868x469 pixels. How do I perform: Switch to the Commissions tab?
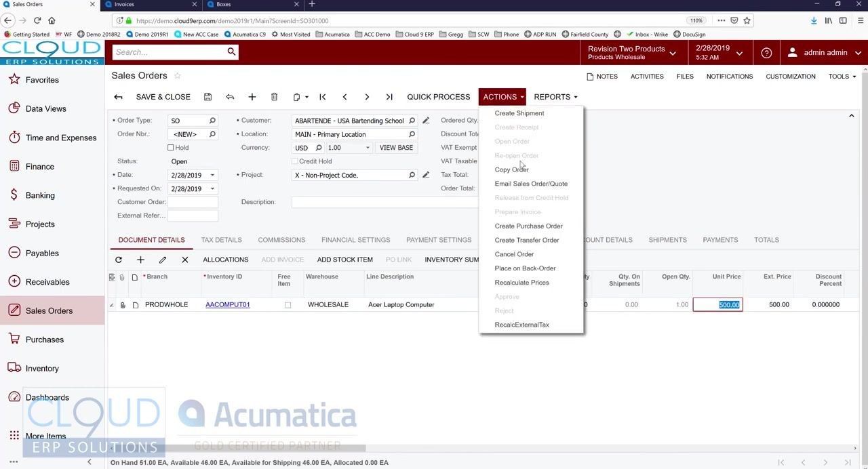tap(281, 240)
